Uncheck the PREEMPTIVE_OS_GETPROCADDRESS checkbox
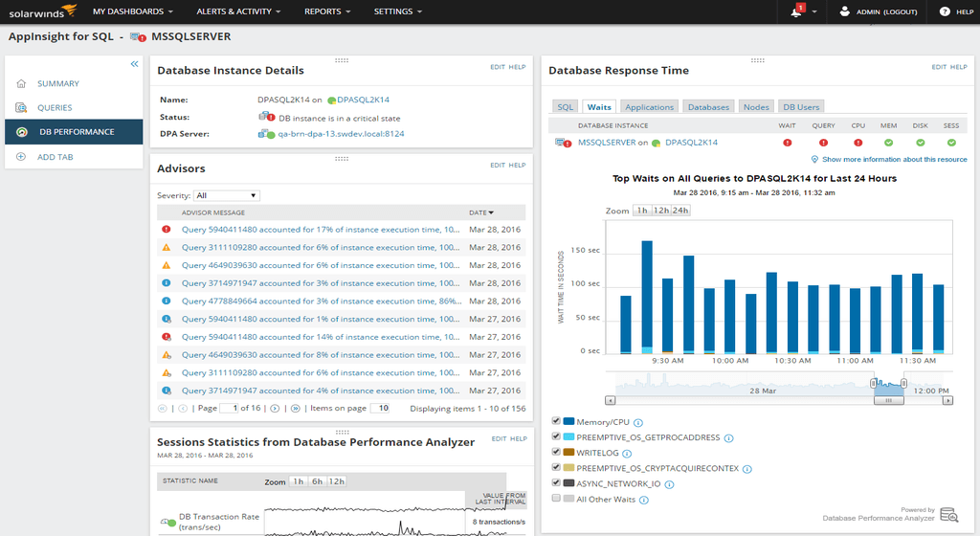 (556, 436)
